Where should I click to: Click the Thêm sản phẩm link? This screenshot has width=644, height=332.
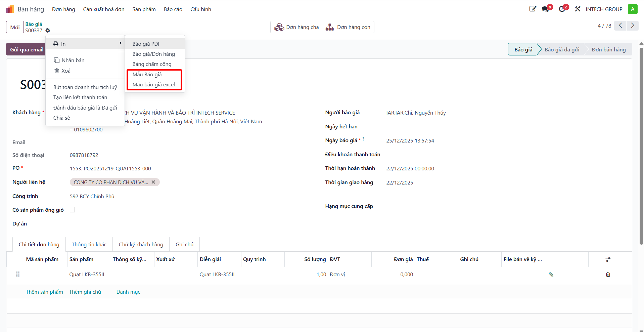(44, 292)
